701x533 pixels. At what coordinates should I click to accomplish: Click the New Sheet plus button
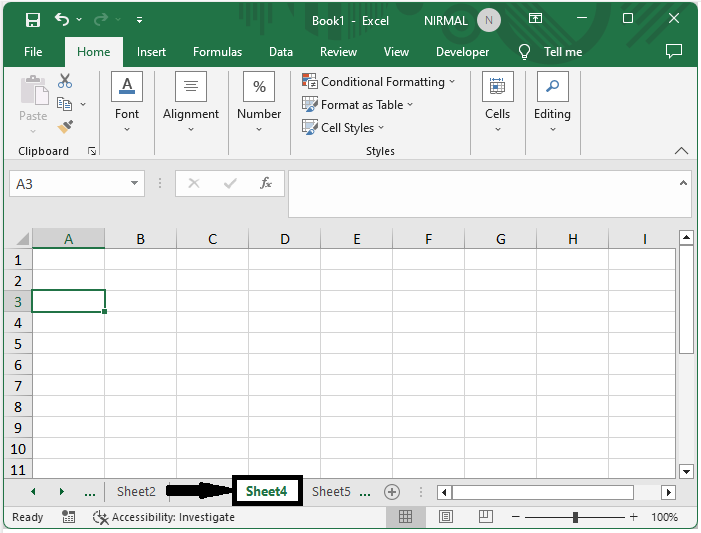(x=392, y=492)
